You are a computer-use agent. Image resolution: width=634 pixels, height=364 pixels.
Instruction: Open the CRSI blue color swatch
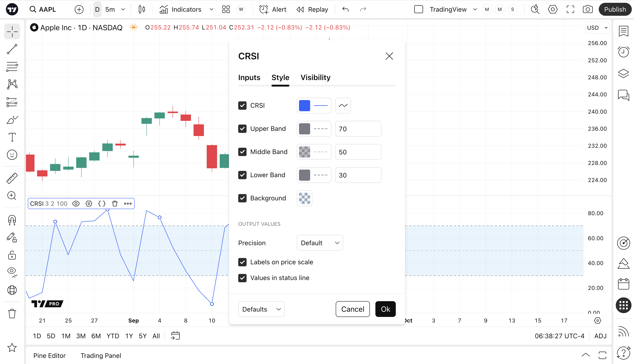[x=304, y=105]
